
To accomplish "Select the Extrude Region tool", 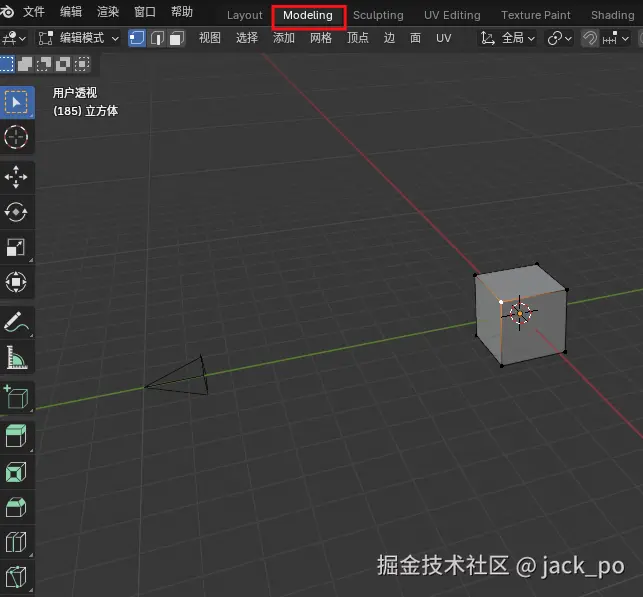I will click(x=16, y=436).
